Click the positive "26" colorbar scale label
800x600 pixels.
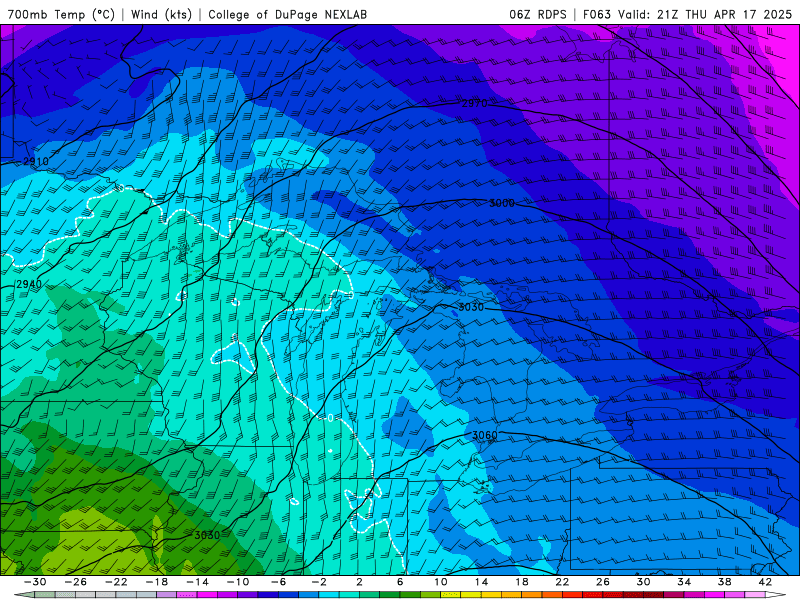click(603, 582)
